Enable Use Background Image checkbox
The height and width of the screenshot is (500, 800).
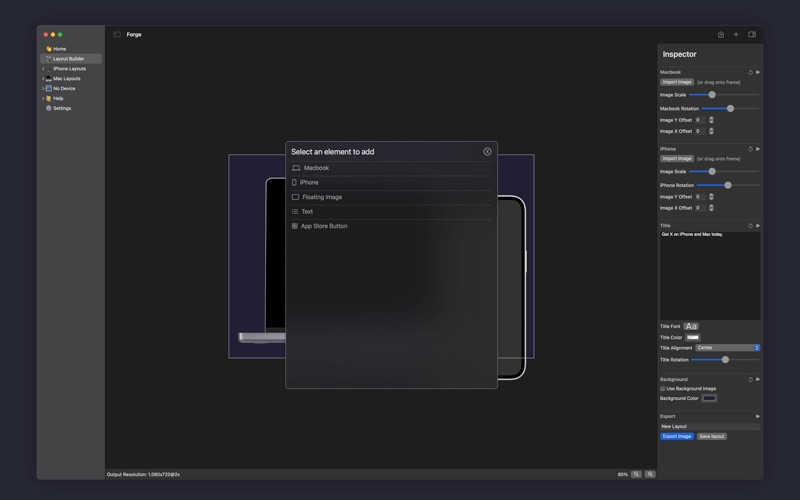point(662,389)
